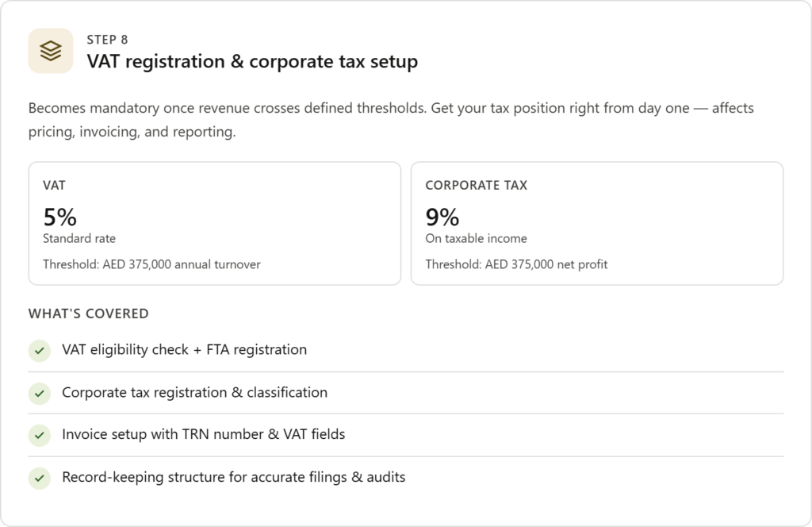Image resolution: width=812 pixels, height=527 pixels.
Task: Select the Record-keeping structure for accurate filings item
Action: click(233, 477)
